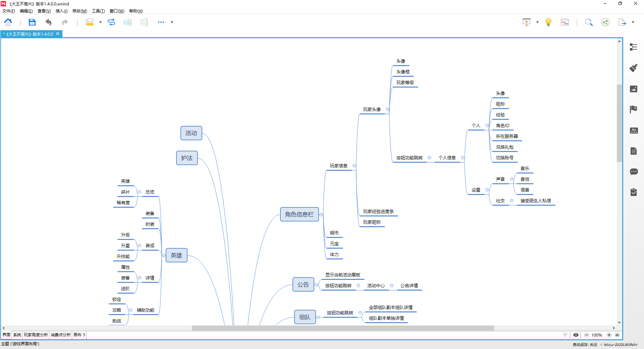Viewport: 644px width, 349px height.
Task: Collapse the 个人信息 branch
Action: pyautogui.click(x=463, y=158)
